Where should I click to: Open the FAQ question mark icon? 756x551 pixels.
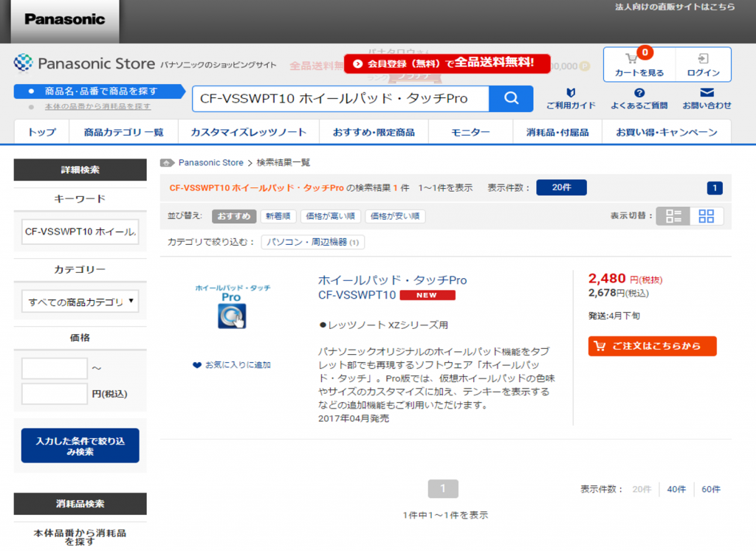[x=639, y=93]
